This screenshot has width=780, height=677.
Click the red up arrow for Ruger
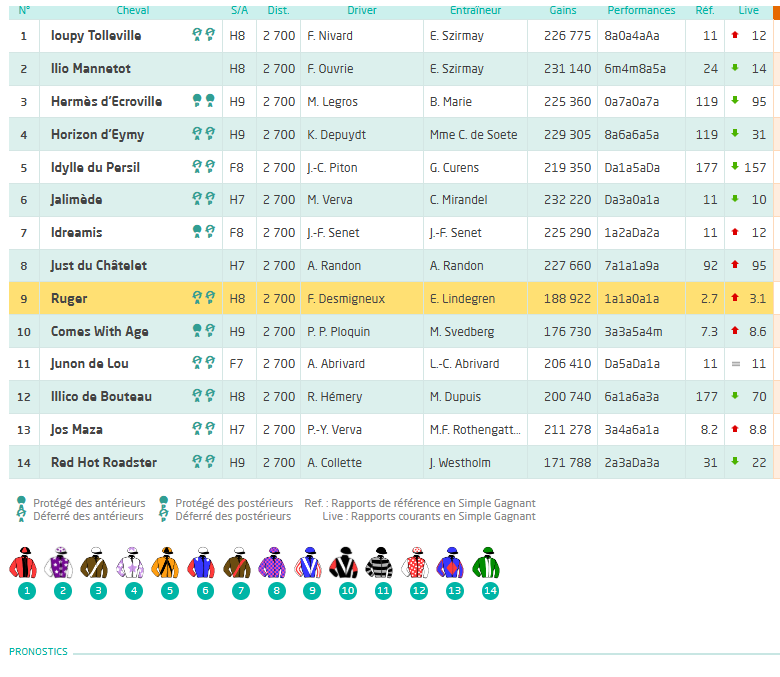click(x=735, y=297)
